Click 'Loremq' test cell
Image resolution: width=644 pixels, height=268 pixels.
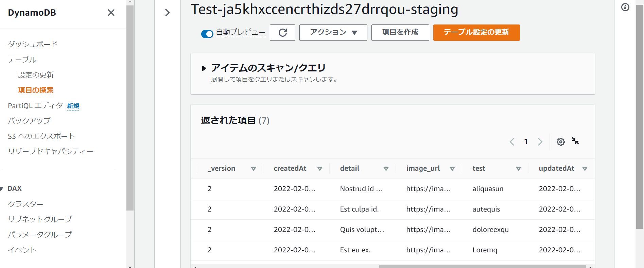point(485,250)
